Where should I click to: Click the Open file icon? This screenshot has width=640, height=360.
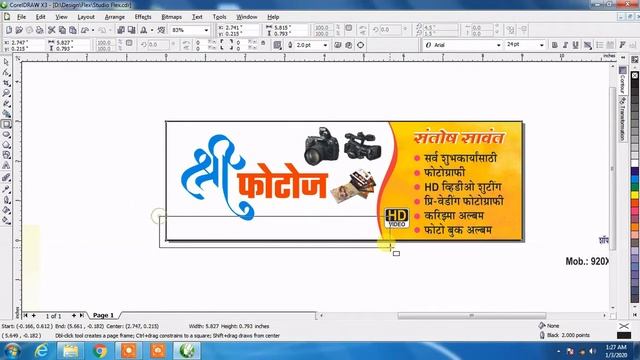click(19, 30)
